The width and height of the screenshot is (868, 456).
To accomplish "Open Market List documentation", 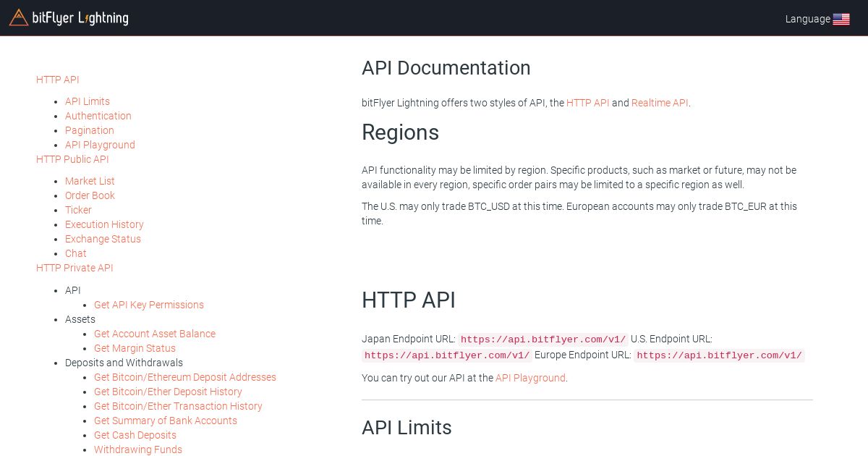I will point(90,181).
